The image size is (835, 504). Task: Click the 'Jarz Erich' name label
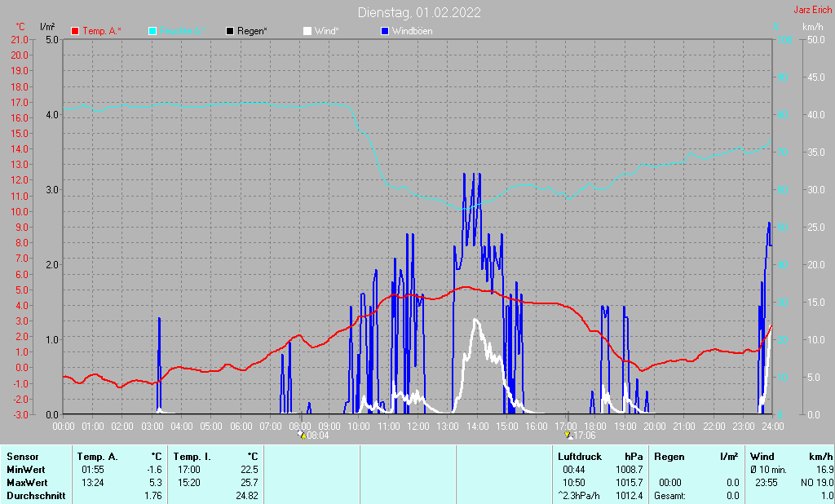tap(813, 10)
